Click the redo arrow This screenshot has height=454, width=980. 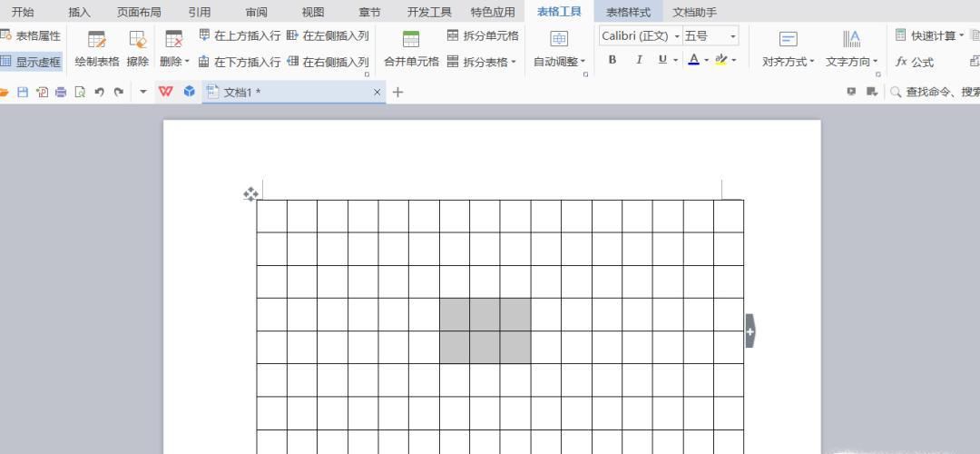[x=119, y=92]
